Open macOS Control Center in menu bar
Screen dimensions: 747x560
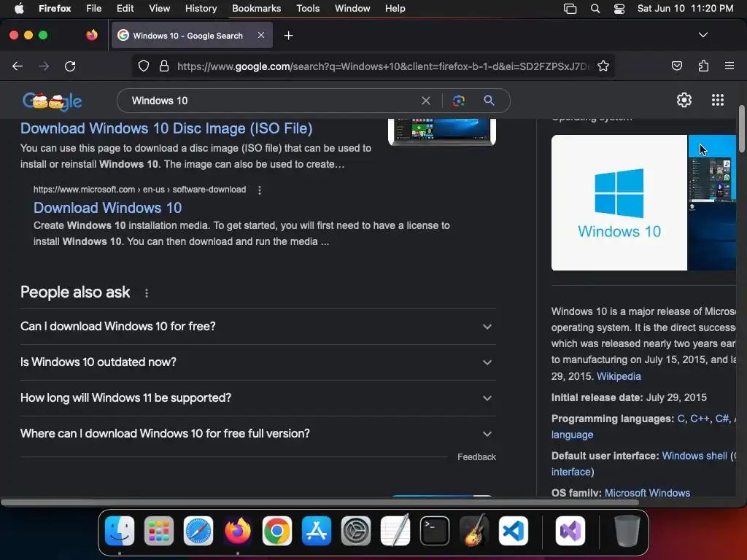[x=619, y=9]
